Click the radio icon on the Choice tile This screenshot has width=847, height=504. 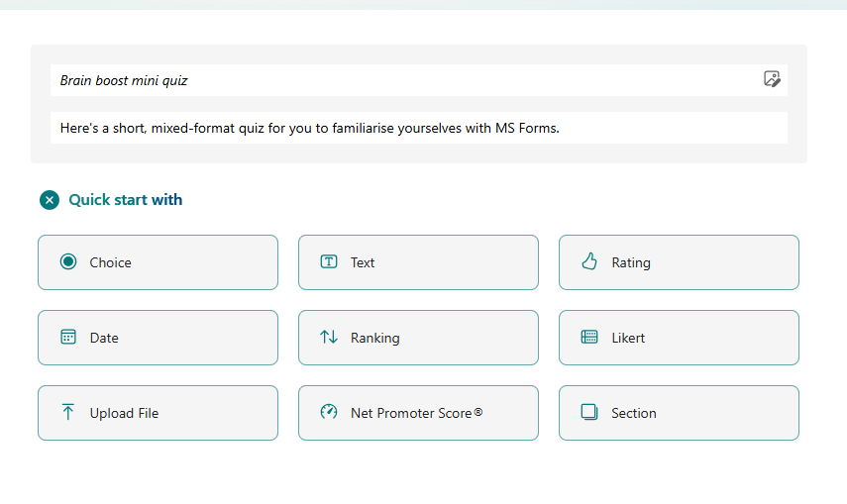(68, 262)
